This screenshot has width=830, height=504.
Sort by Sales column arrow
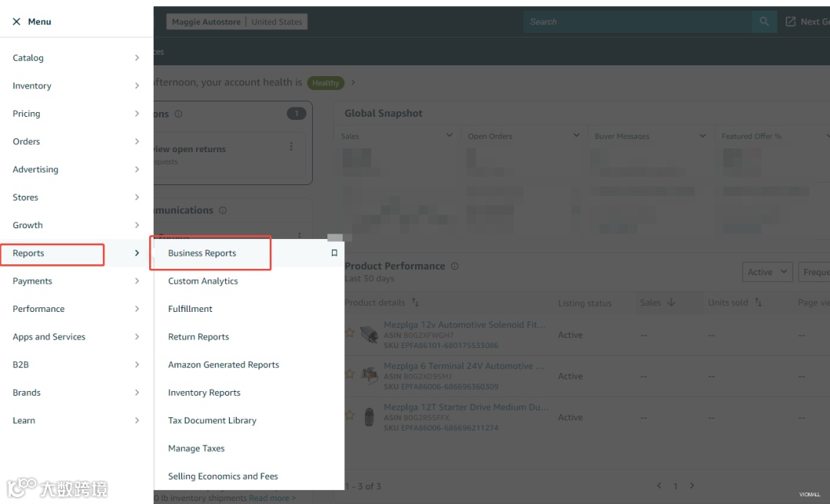click(x=671, y=302)
